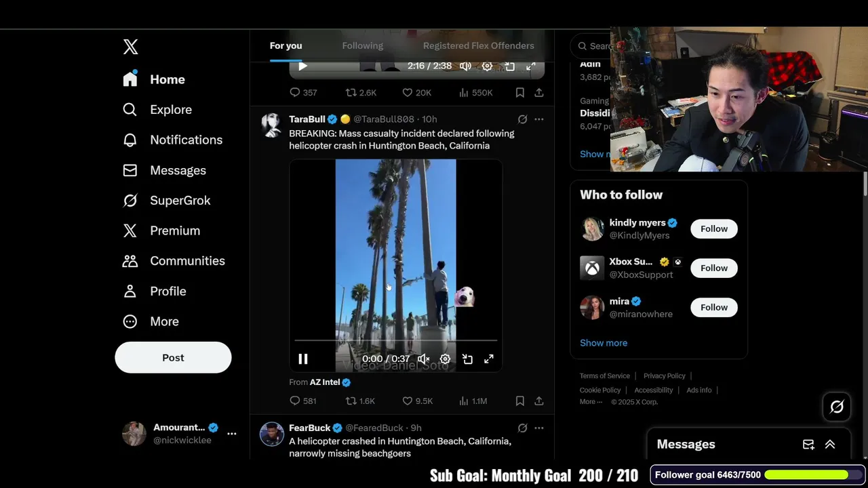Screen dimensions: 868x488
Task: Click Grok icon on FearBuck post
Action: coord(522,428)
